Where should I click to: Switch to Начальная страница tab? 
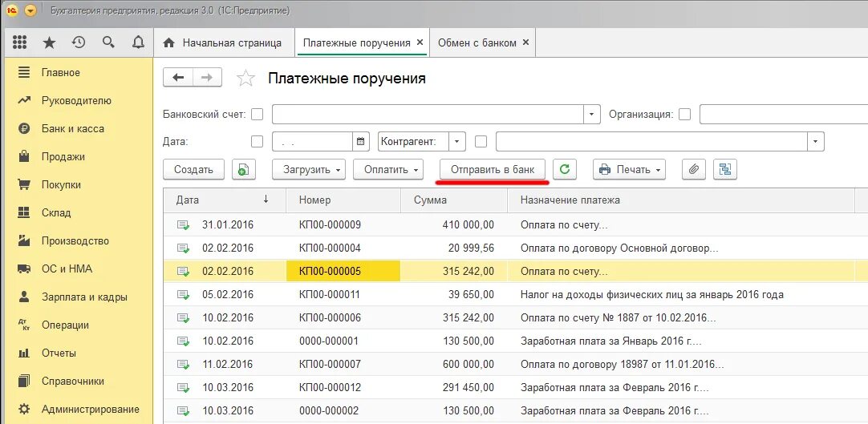pyautogui.click(x=224, y=42)
